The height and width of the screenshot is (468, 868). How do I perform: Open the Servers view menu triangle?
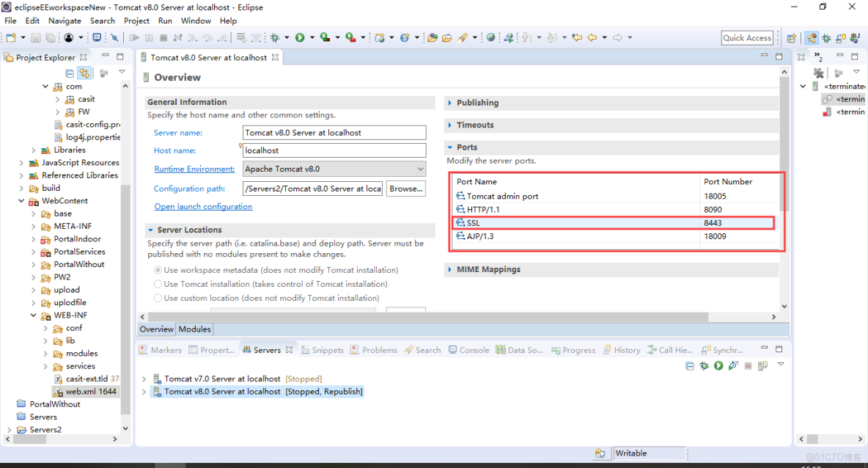point(781,365)
